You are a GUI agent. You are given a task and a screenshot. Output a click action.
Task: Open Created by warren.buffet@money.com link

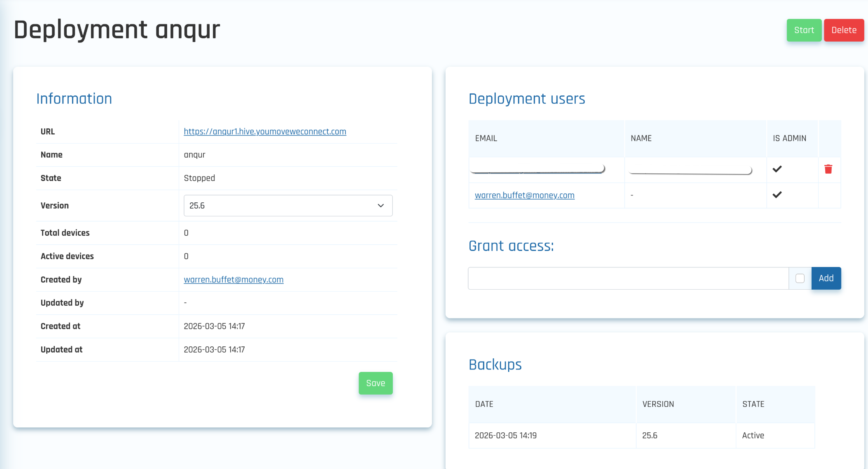tap(233, 280)
